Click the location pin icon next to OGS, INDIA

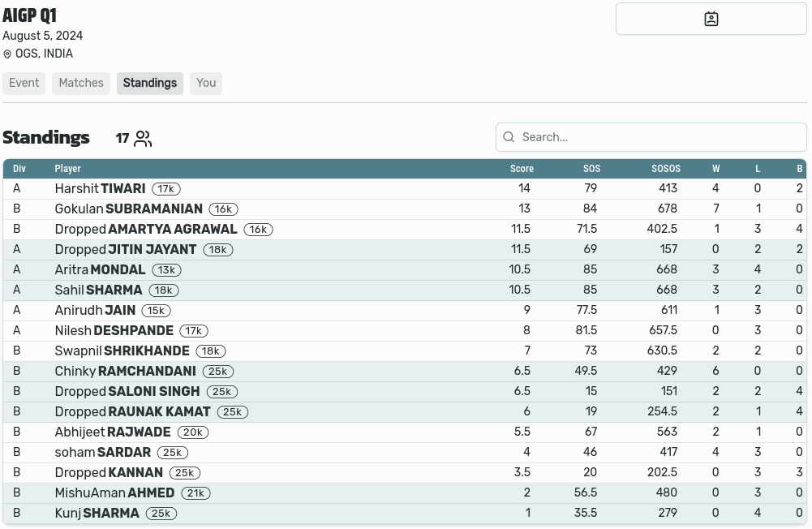coord(7,54)
